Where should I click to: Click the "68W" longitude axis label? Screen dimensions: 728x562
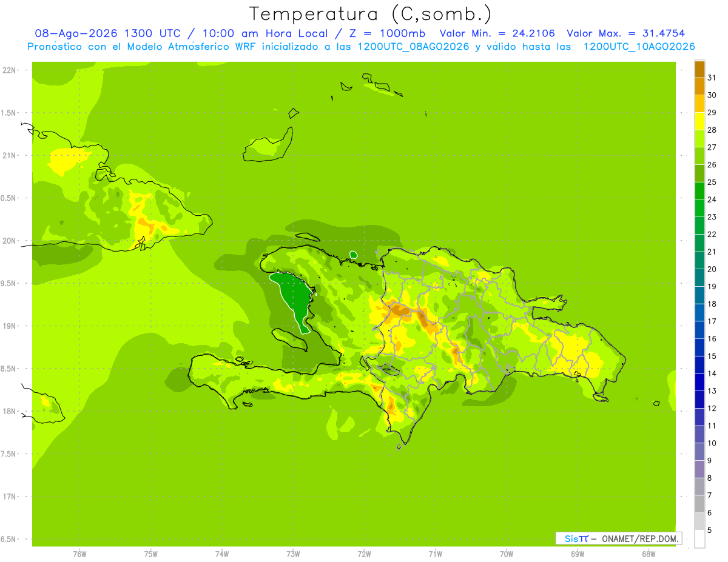click(649, 554)
